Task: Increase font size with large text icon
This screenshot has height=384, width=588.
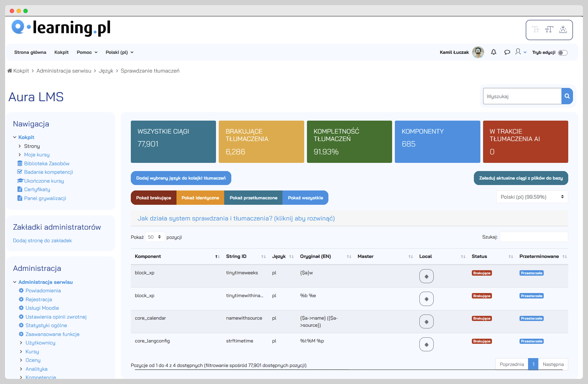Action: pyautogui.click(x=549, y=30)
